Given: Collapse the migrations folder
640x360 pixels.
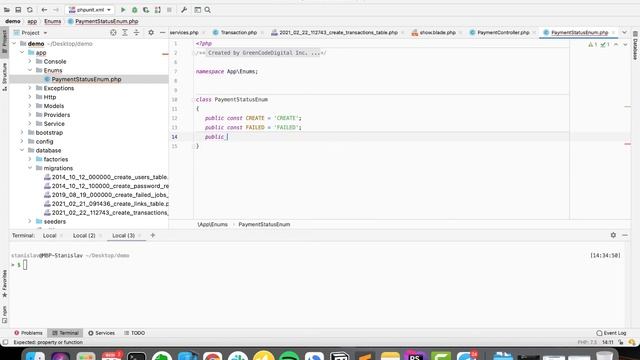Looking at the screenshot, I should [30, 168].
